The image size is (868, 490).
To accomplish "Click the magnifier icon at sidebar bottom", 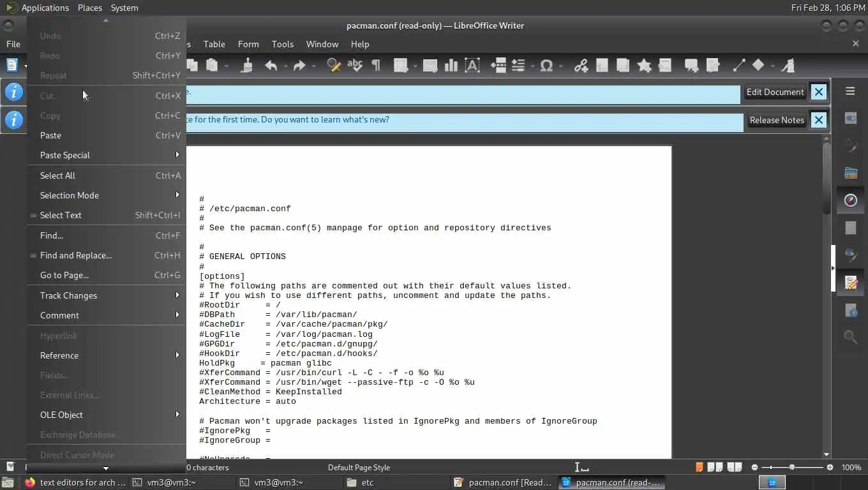I will tap(850, 337).
